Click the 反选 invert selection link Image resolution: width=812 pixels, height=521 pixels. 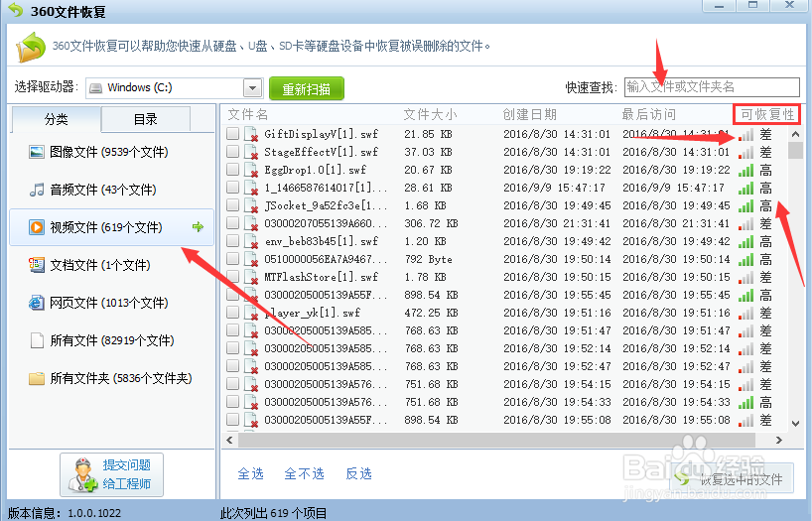[x=359, y=473]
